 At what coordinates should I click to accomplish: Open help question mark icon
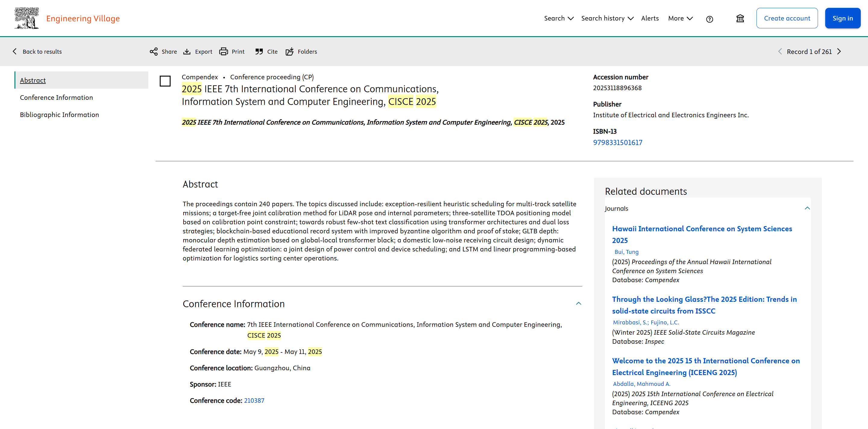click(x=709, y=19)
